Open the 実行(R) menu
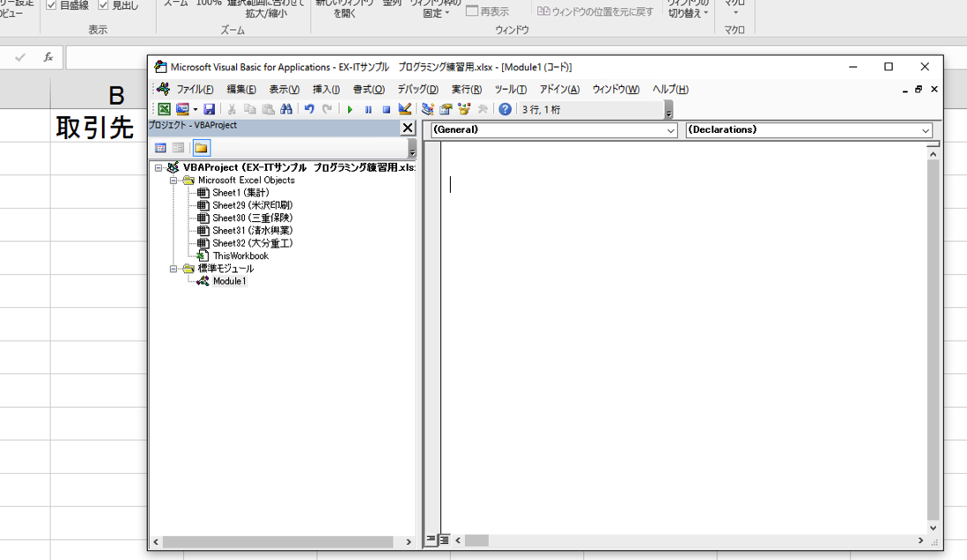Screen dimensions: 967x560 [466, 90]
